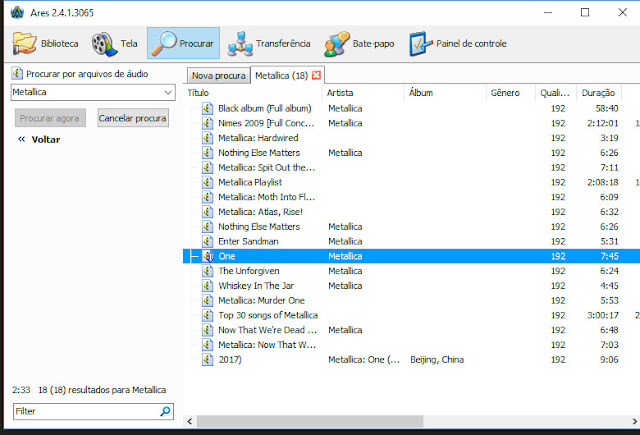Click the scrollbar right arrow
Viewport: 640px width, 435px height.
[x=635, y=421]
